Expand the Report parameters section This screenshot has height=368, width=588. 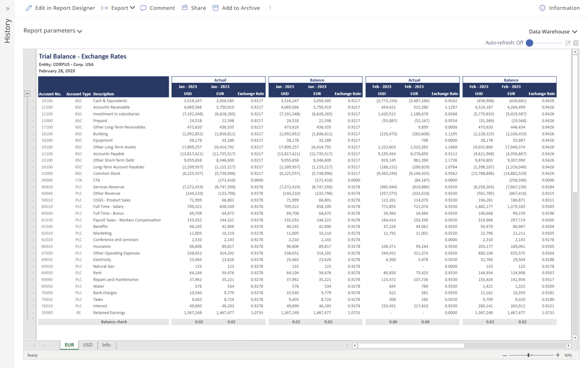click(53, 31)
